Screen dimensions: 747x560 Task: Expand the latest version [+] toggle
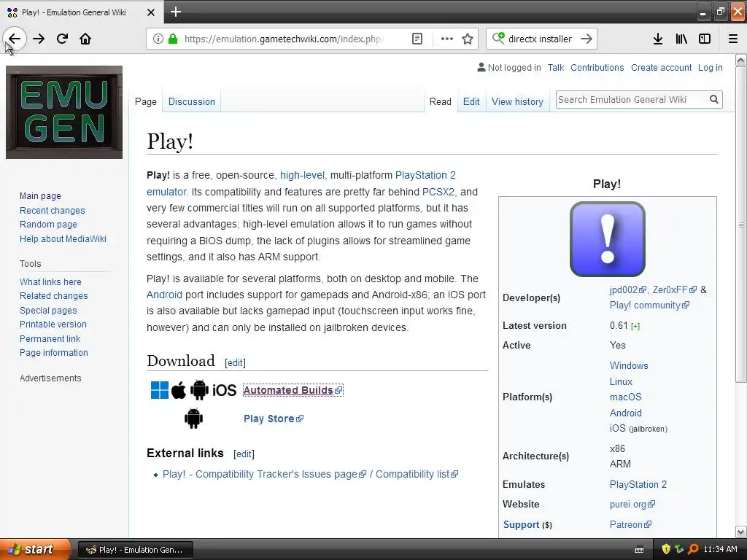[x=635, y=326]
